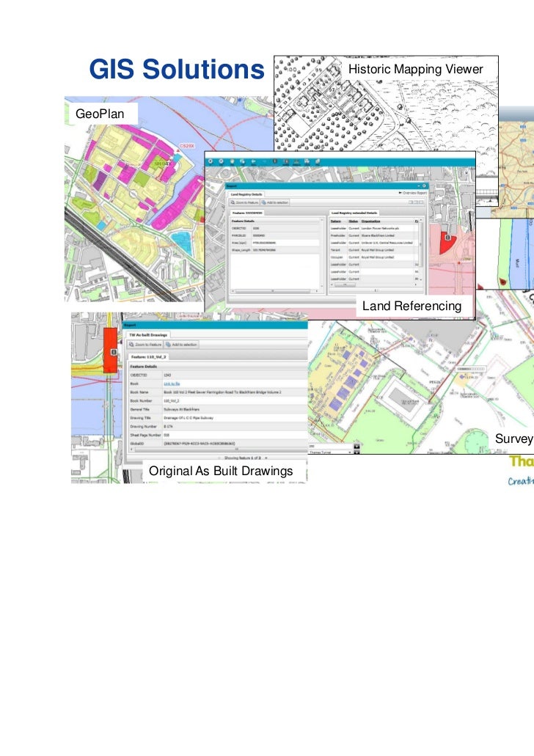Click the Historic Mapping Viewer caption
534x756 pixels.
[415, 69]
